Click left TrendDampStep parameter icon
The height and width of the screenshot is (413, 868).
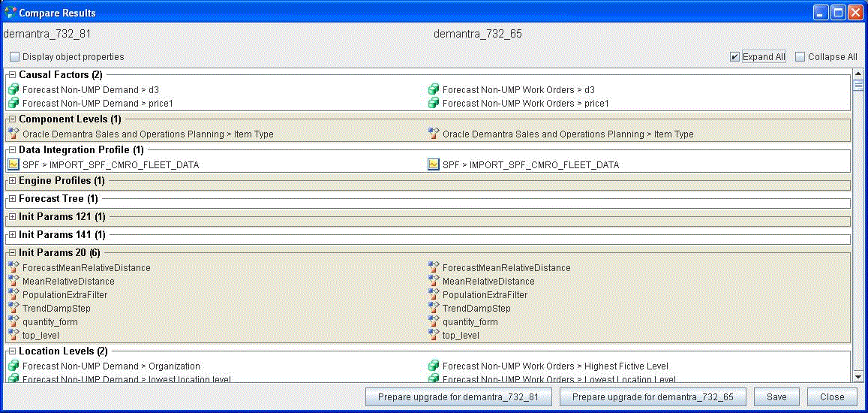coord(14,308)
